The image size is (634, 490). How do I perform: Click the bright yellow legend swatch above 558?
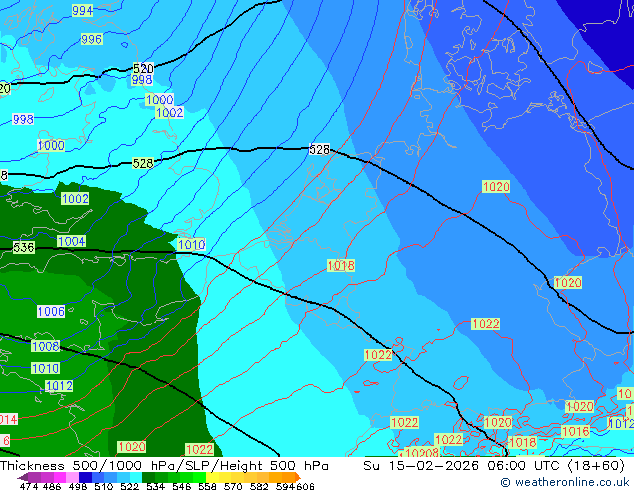[x=212, y=477]
